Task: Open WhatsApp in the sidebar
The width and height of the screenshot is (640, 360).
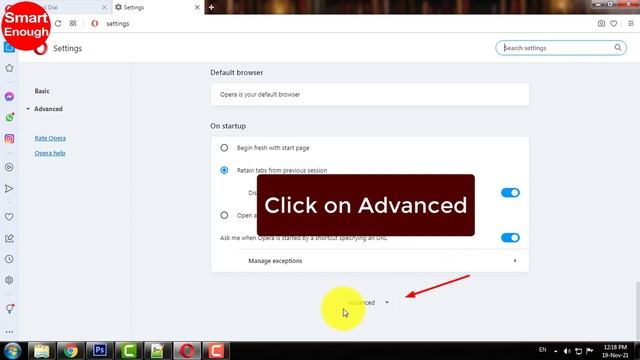Action: [9, 118]
